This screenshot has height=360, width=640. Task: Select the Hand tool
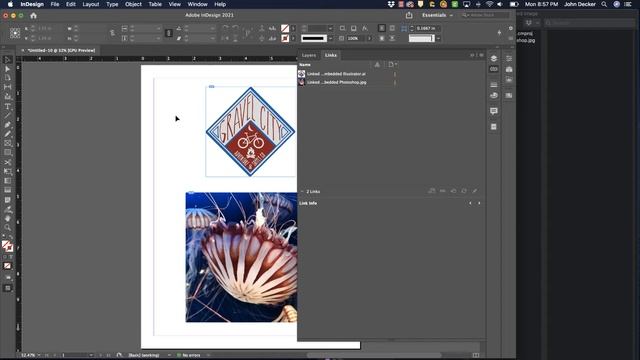[x=7, y=218]
